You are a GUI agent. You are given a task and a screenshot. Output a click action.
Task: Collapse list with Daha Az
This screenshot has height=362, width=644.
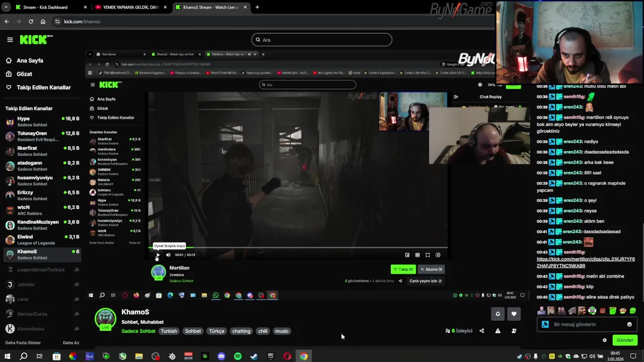tap(71, 343)
